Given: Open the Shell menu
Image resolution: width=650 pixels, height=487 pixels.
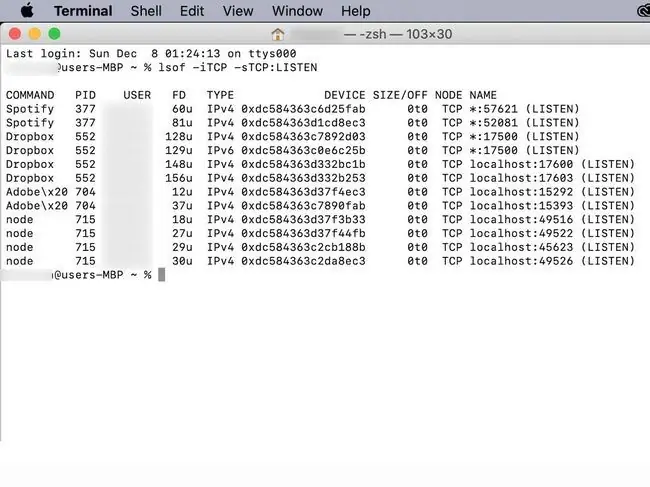Looking at the screenshot, I should pos(146,11).
